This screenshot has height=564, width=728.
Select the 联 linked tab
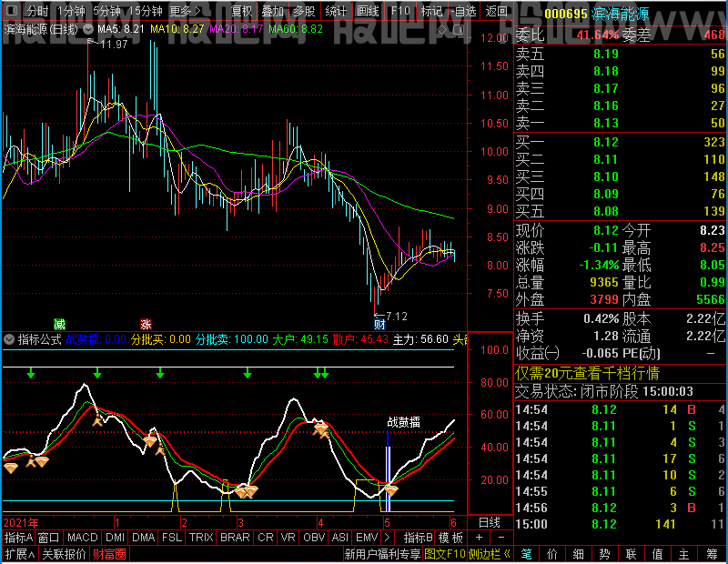click(x=631, y=554)
